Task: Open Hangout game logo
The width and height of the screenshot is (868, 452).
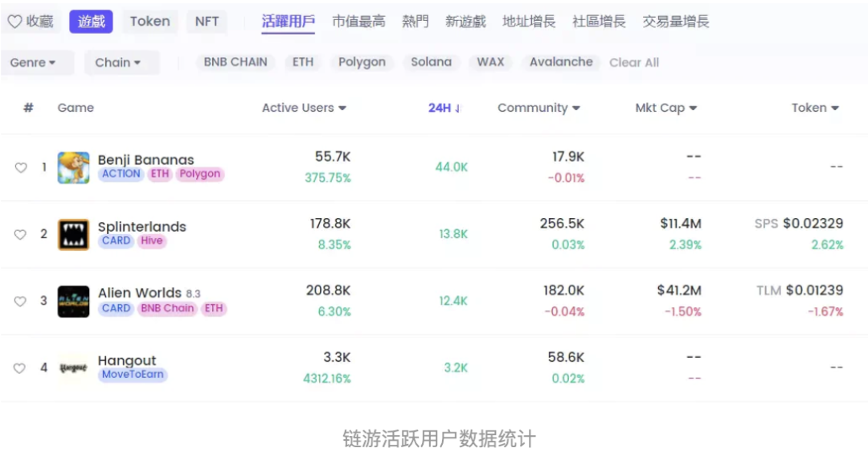Action: (74, 368)
